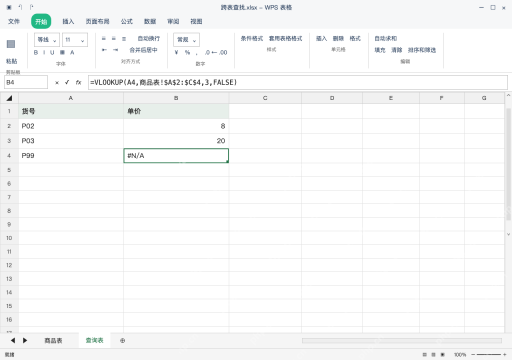
Task: Click into the VLOOKUP formula bar
Action: click(x=298, y=82)
